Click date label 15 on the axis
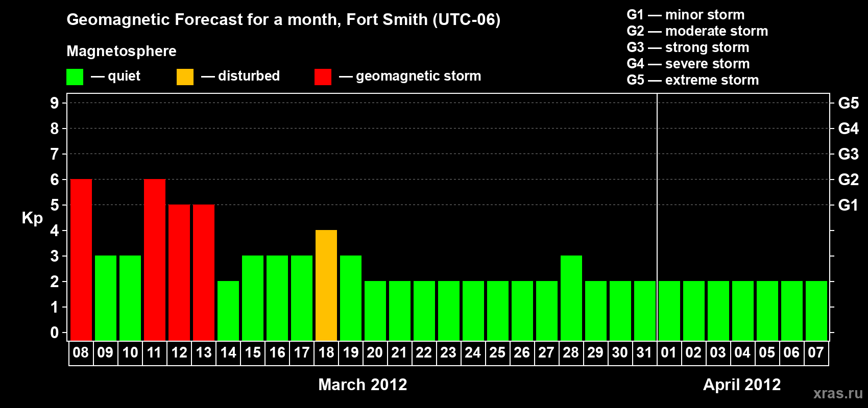This screenshot has height=408, width=868. (x=253, y=353)
